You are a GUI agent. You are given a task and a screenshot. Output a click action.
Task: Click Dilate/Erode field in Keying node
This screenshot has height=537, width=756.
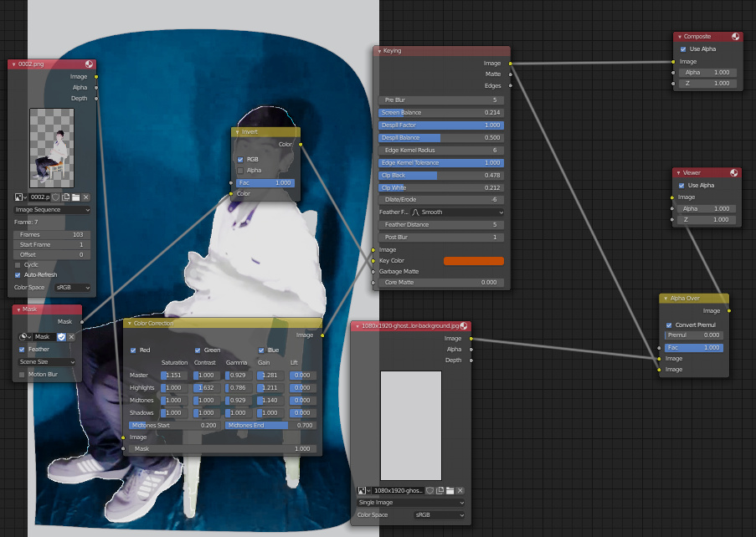(441, 200)
